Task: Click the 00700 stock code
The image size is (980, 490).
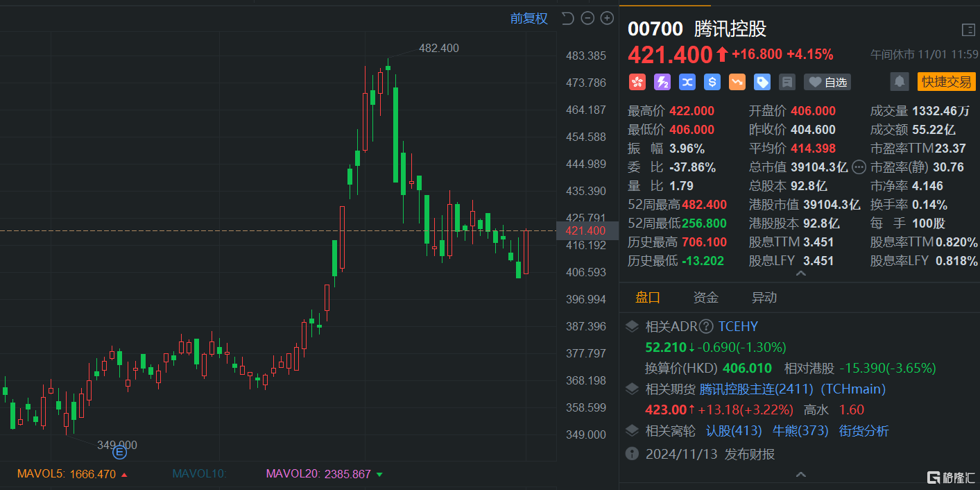Action: [655, 29]
